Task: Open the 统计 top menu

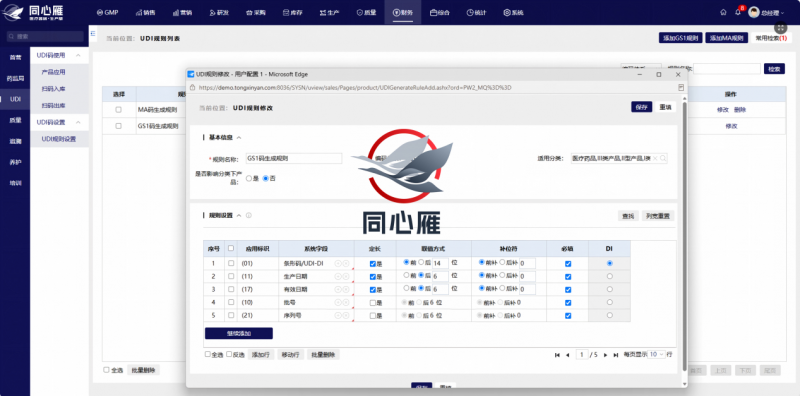Action: [x=476, y=13]
